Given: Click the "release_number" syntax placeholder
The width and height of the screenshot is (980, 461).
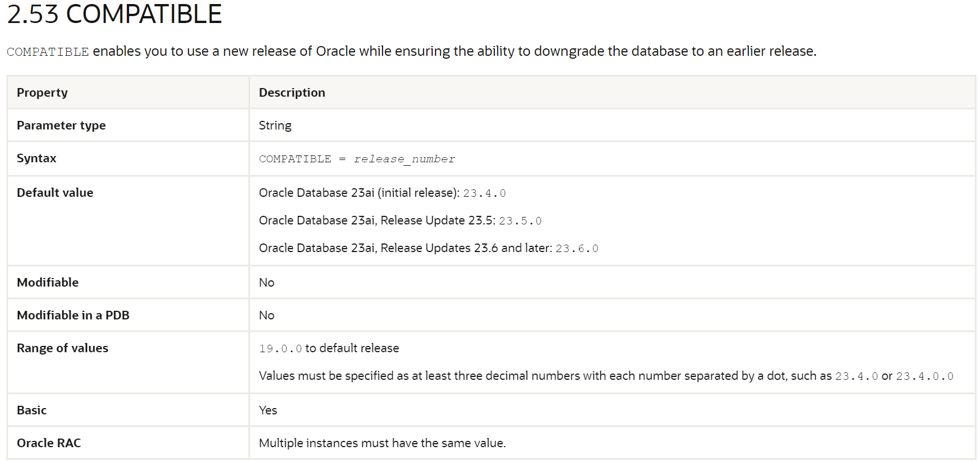Looking at the screenshot, I should 404,159.
